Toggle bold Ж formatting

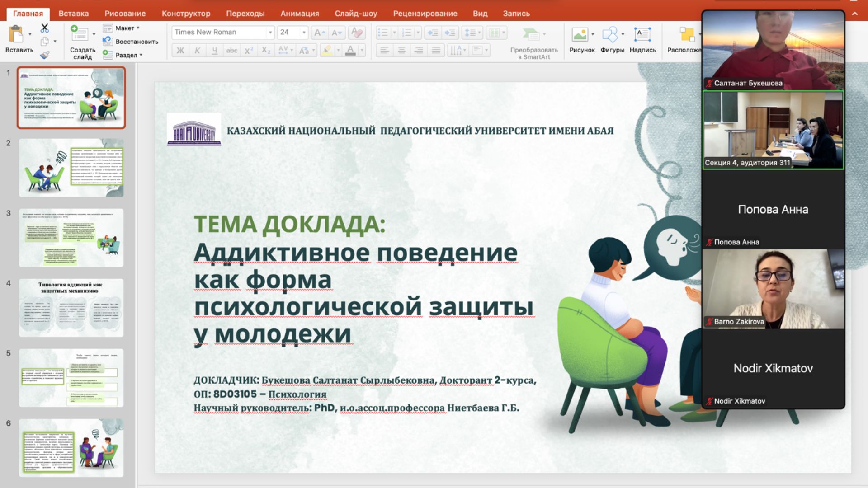click(x=180, y=51)
